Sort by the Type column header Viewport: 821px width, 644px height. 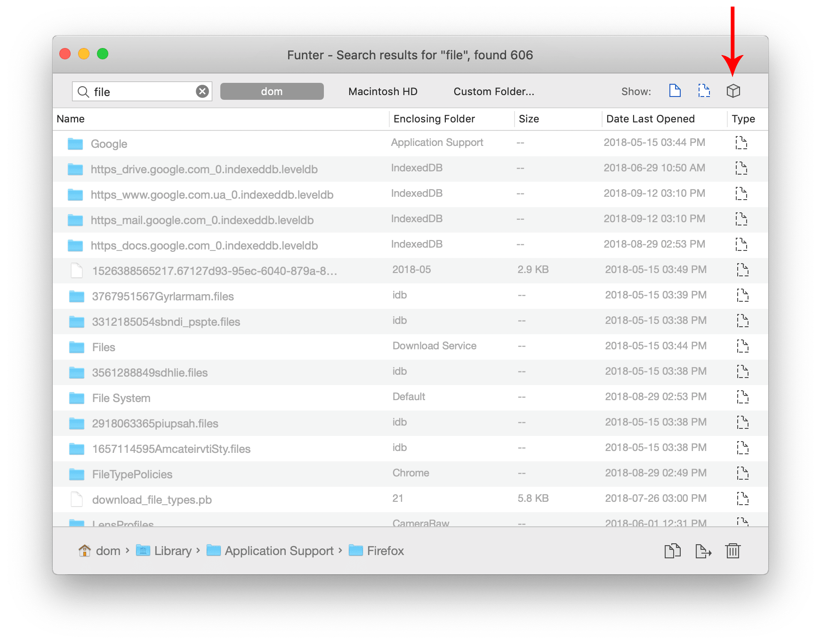(743, 119)
